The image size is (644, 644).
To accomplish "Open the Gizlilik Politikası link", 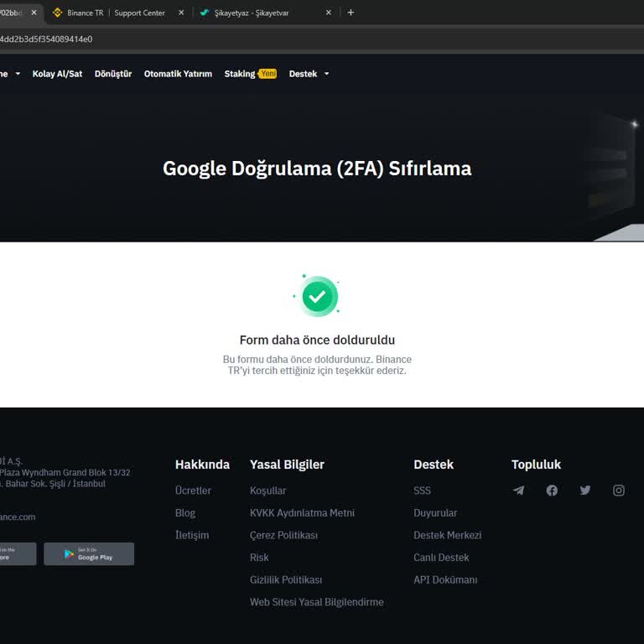I will [x=286, y=580].
